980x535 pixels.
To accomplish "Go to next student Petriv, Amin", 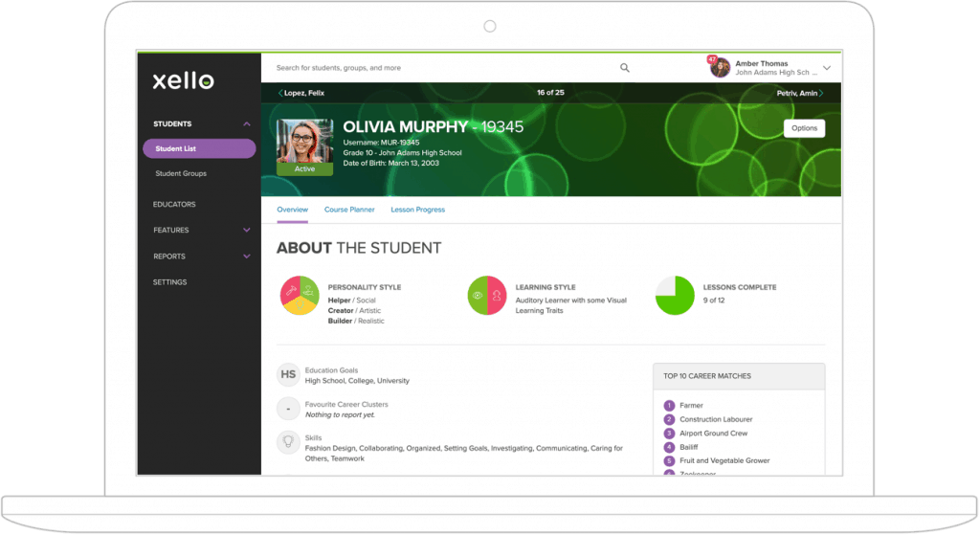I will tap(800, 93).
